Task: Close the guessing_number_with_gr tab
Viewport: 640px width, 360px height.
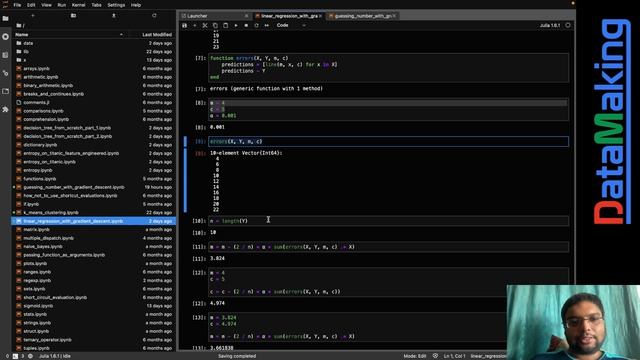Action: click(x=394, y=16)
